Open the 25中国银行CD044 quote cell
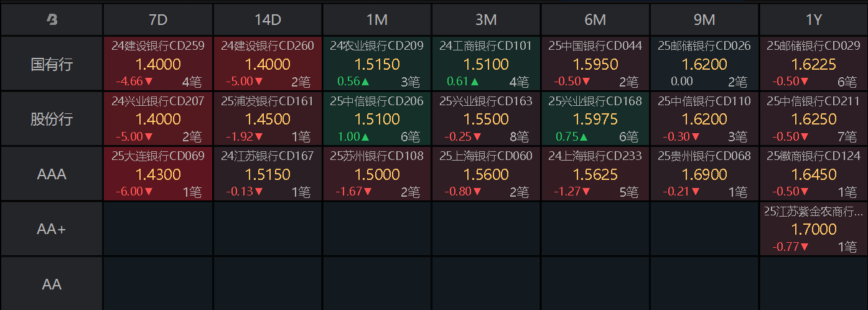868x310 pixels. pyautogui.click(x=595, y=63)
